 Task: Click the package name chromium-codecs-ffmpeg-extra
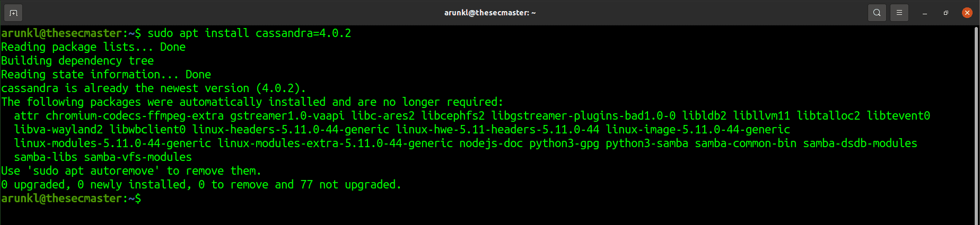[x=135, y=116]
